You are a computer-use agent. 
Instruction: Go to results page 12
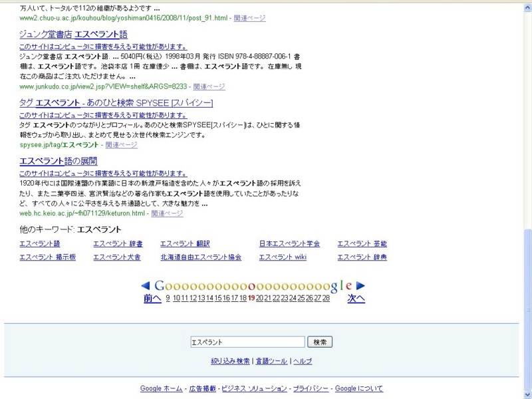coord(193,298)
